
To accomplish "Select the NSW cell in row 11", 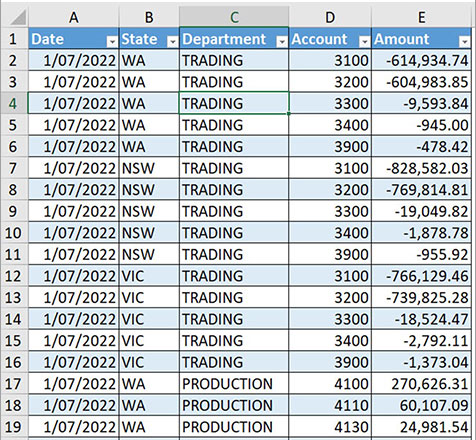I will point(149,254).
